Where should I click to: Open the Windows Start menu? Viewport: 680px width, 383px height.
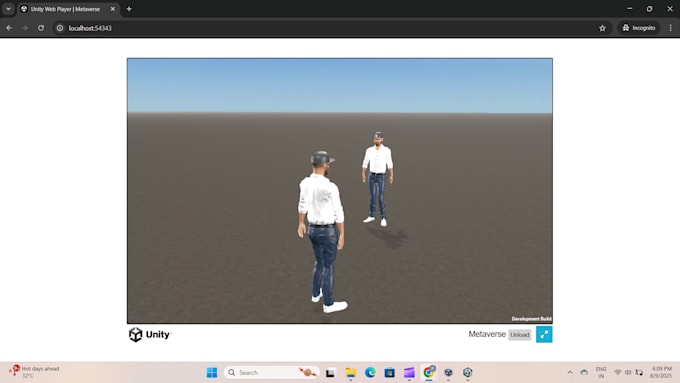coord(212,373)
